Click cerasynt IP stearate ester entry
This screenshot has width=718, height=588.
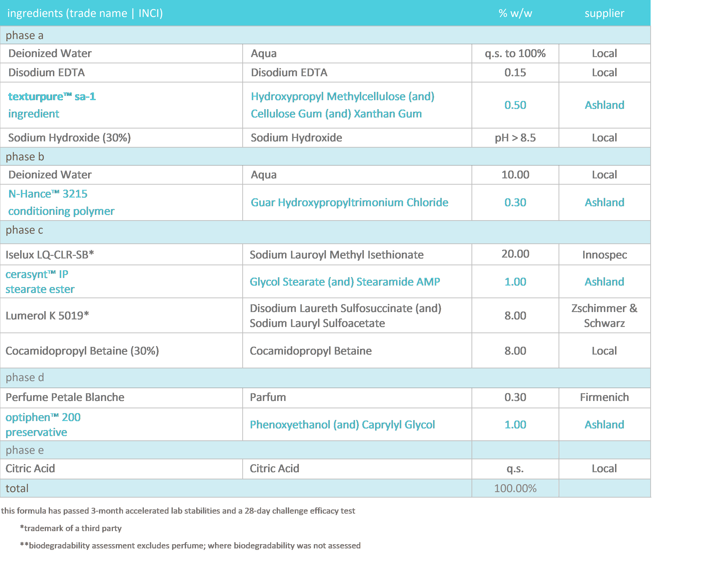click(x=40, y=281)
